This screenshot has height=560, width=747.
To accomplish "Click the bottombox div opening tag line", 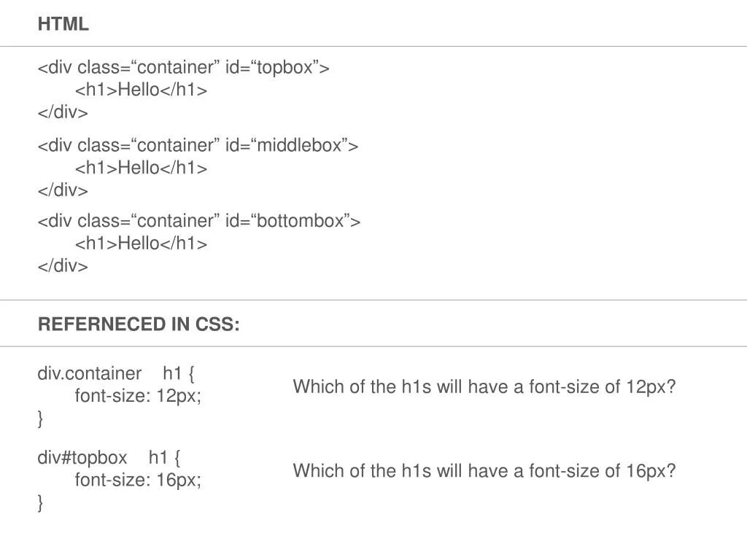I will (199, 221).
